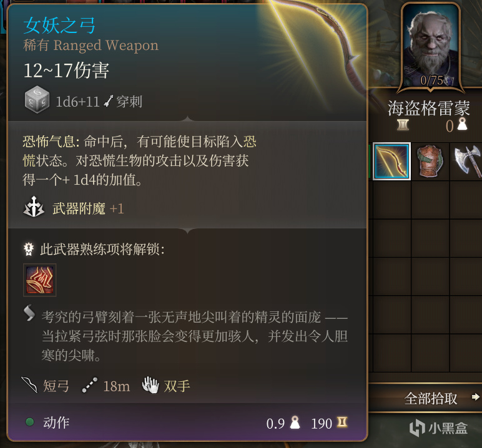
Task: Click empty loot slot below the bow
Action: coord(391,200)
